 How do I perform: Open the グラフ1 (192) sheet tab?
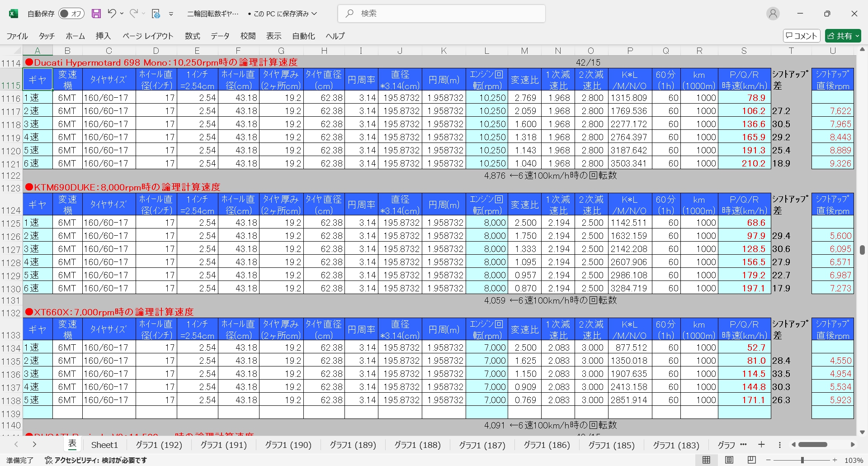click(x=159, y=445)
